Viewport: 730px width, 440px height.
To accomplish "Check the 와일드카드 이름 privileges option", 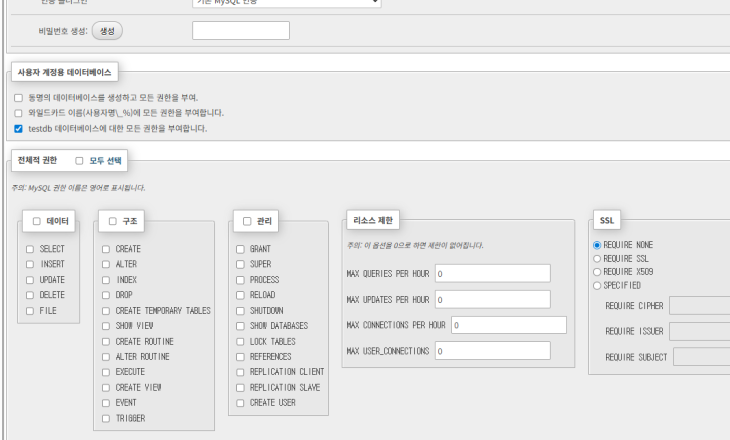I will pos(18,113).
